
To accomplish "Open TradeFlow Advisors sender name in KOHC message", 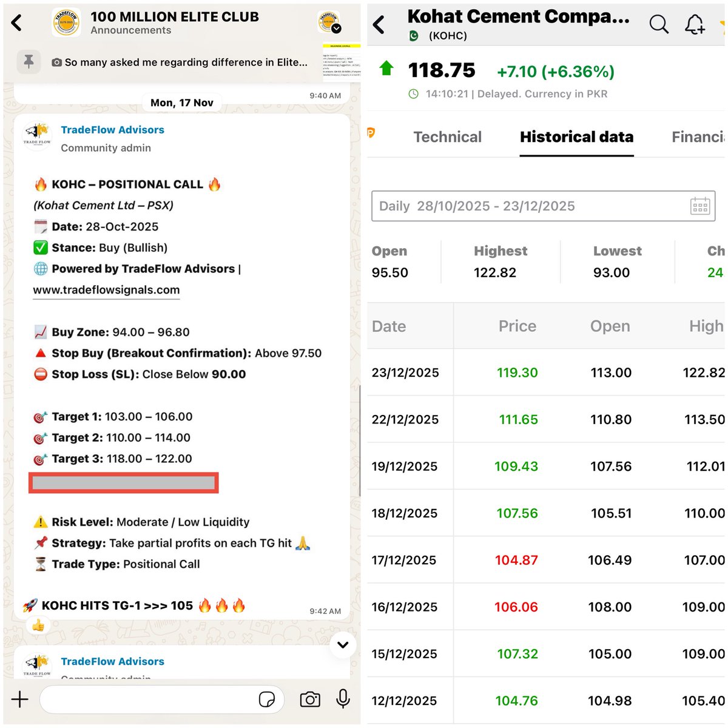I will (x=112, y=130).
